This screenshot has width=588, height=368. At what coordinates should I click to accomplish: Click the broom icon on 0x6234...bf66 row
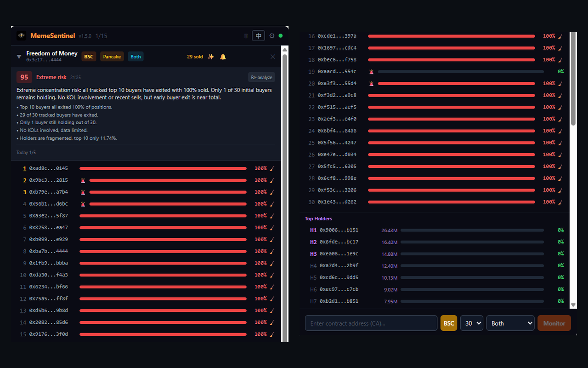click(271, 287)
